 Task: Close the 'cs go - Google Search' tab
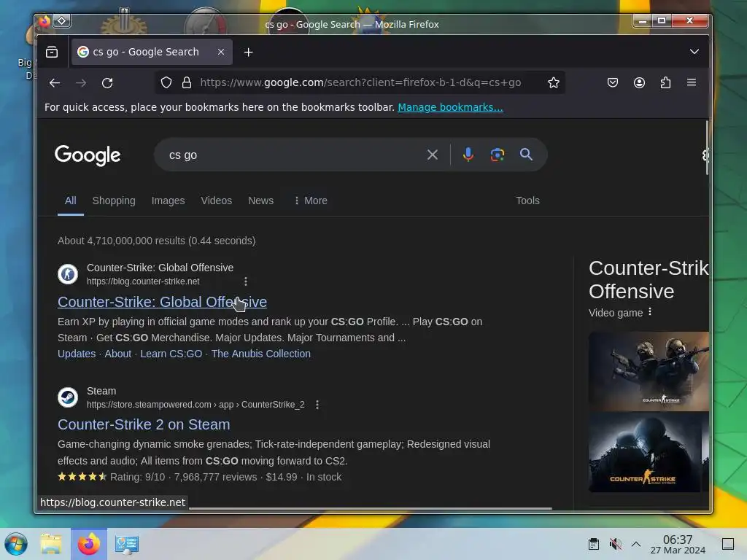[x=220, y=52]
